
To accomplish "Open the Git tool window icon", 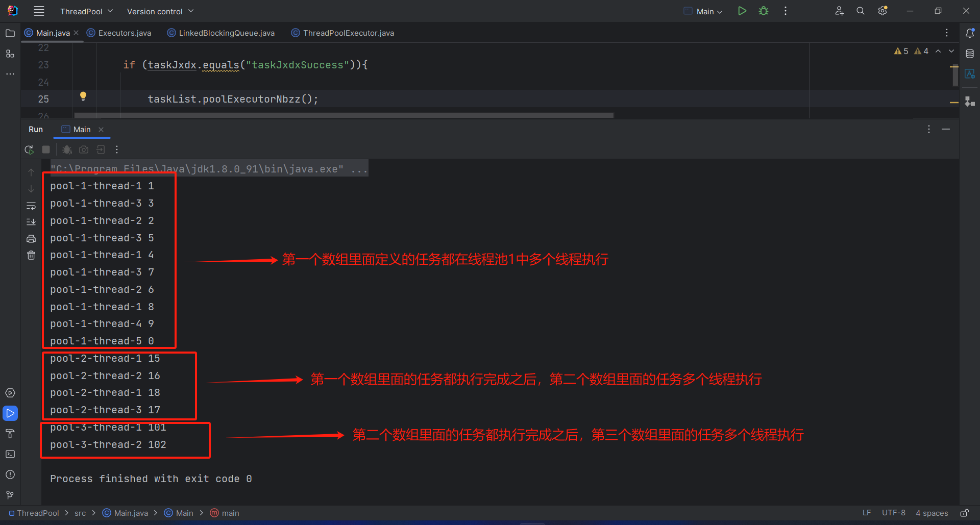I will click(10, 495).
